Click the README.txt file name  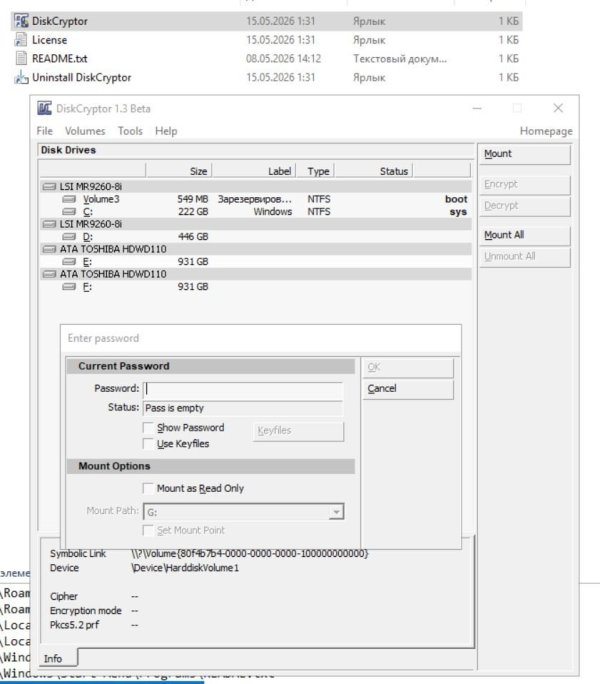pyautogui.click(x=59, y=58)
